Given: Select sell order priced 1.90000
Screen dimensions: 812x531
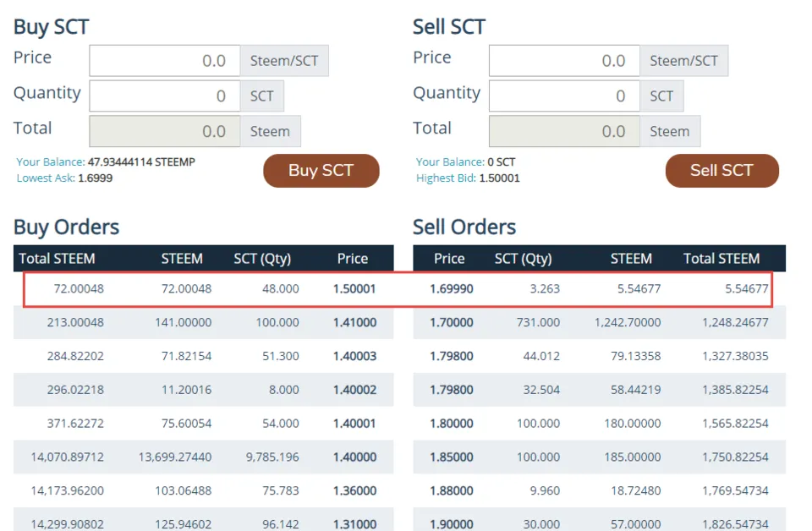Looking at the screenshot, I should 599,521.
